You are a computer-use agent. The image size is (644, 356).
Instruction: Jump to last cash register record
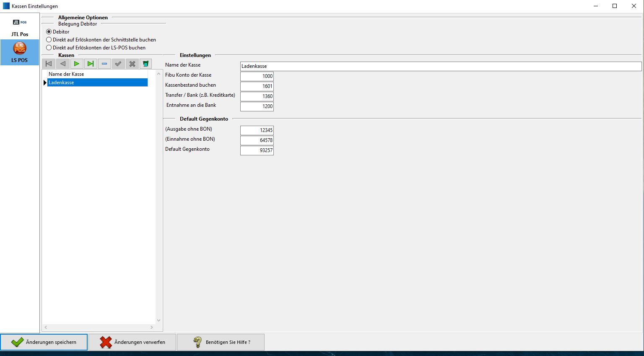coord(90,64)
